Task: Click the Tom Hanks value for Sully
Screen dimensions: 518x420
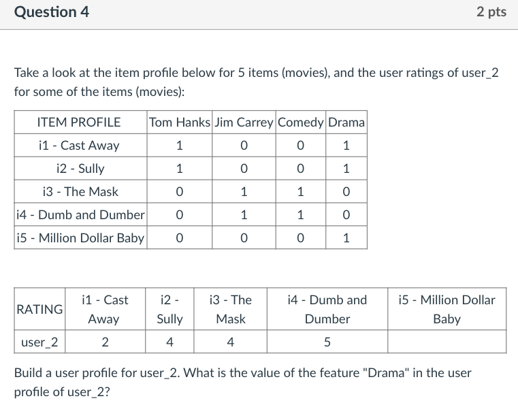Action: pos(180,169)
